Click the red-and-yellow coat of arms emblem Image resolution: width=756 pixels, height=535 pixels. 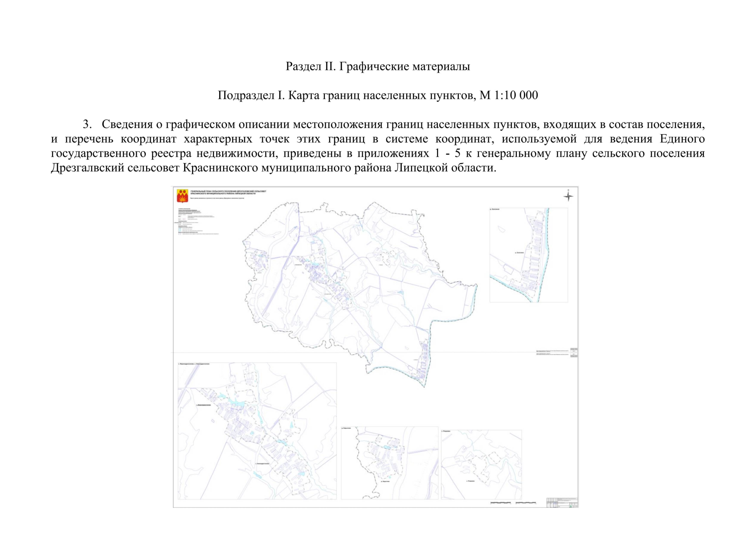click(183, 195)
